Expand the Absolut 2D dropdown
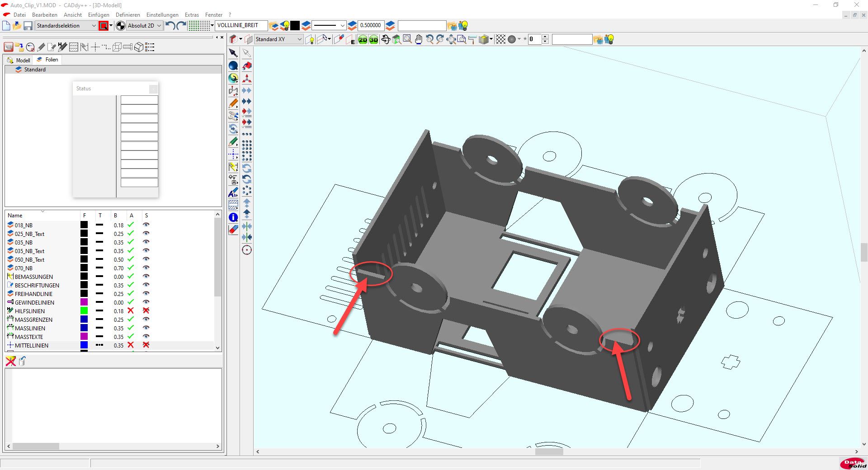Image resolution: width=868 pixels, height=470 pixels. click(159, 26)
